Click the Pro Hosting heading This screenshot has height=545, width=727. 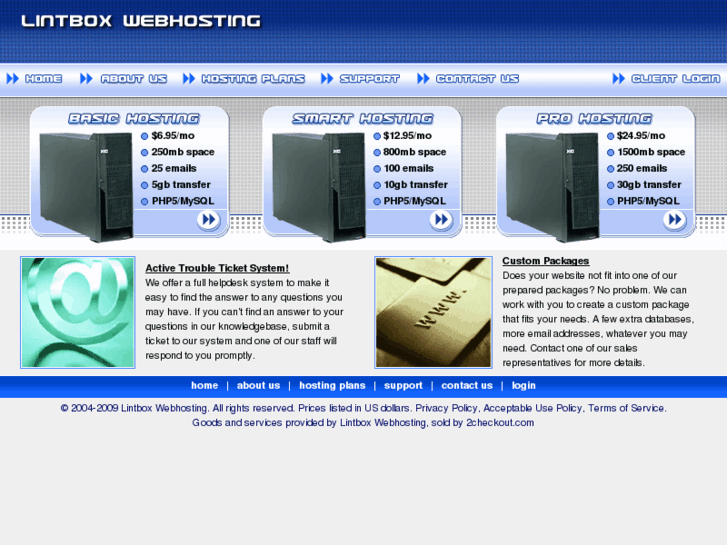594,119
